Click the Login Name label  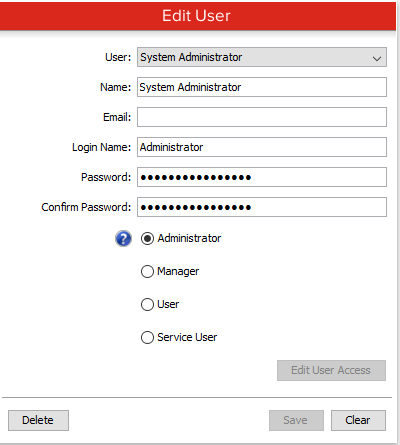pos(101,147)
